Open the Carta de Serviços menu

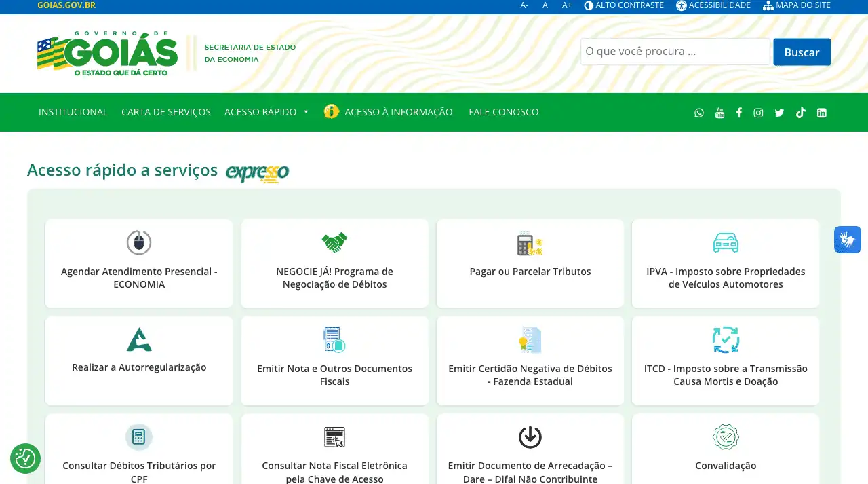(166, 112)
